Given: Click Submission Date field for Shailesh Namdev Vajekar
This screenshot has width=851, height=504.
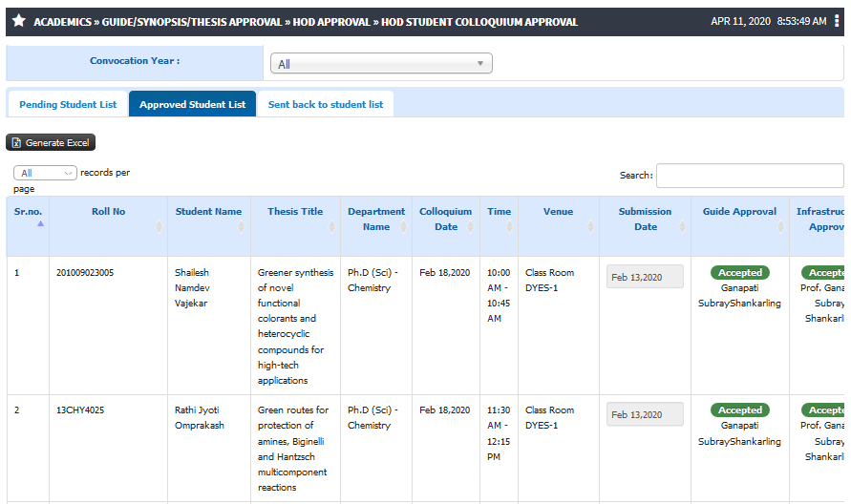Looking at the screenshot, I should (645, 277).
